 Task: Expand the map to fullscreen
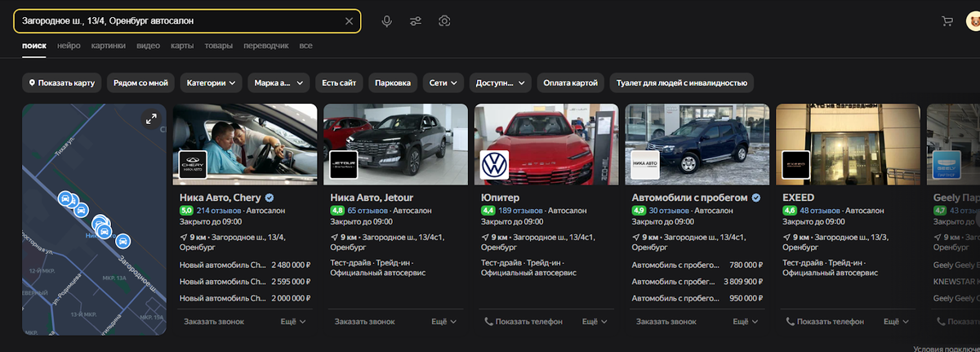point(151,118)
